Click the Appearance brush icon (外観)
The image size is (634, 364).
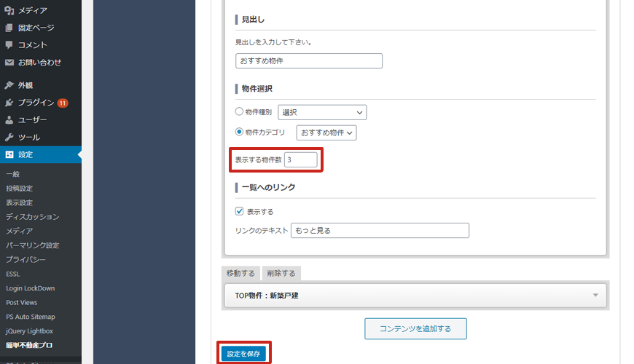point(9,85)
